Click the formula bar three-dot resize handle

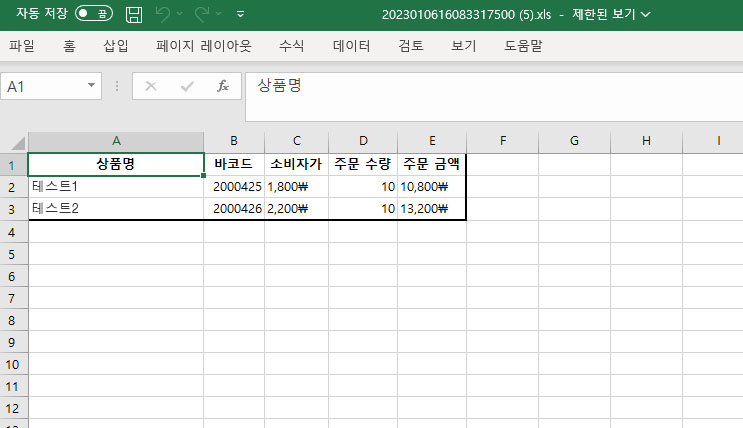coord(117,86)
